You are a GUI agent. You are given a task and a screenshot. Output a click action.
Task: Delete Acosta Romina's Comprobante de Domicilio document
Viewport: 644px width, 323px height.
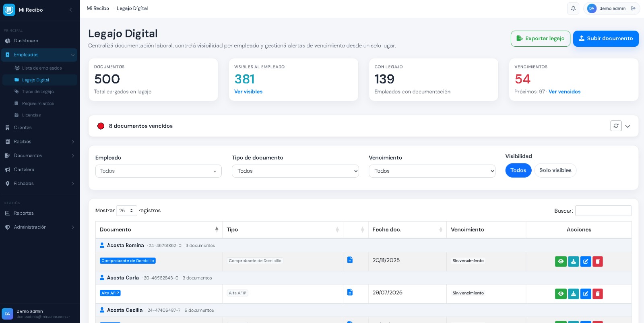(598, 261)
